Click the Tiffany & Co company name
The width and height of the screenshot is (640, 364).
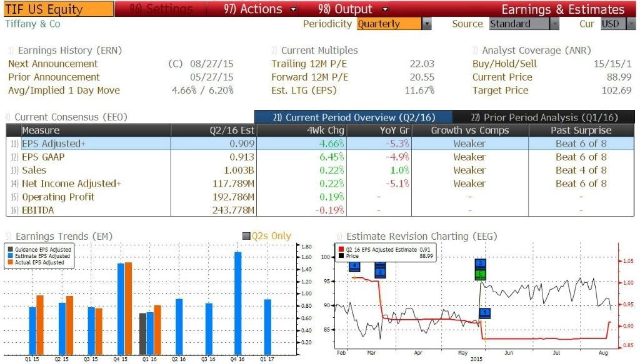(32, 24)
